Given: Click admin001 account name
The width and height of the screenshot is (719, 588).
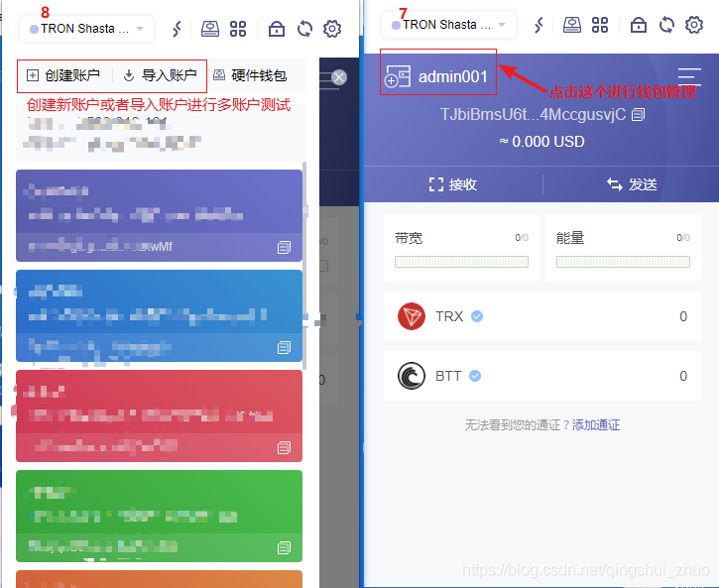Looking at the screenshot, I should [453, 77].
